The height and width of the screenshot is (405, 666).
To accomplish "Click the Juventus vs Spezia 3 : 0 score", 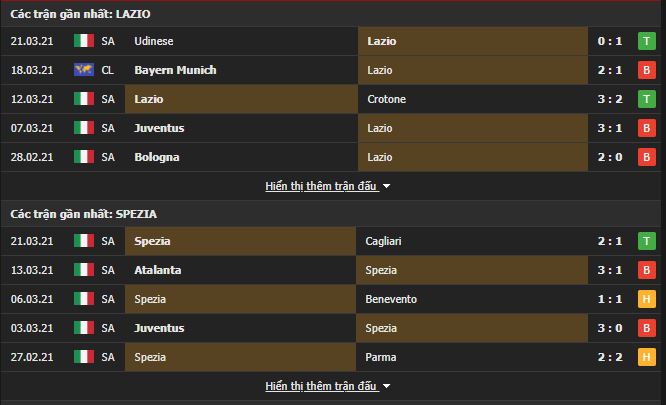I will coord(610,328).
